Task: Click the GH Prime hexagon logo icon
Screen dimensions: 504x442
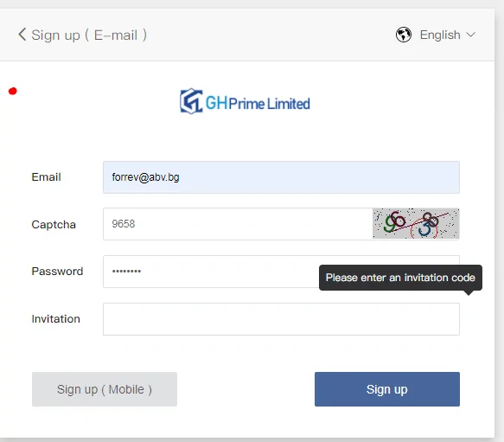Action: [191, 101]
